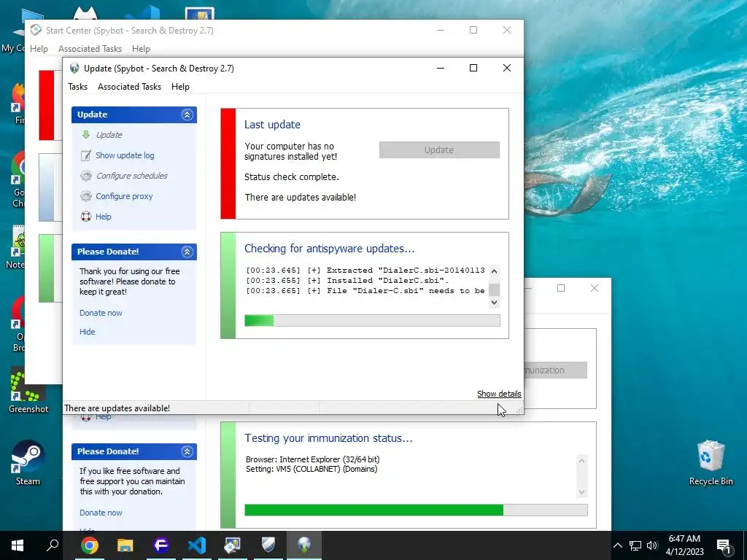
Task: Open the Windows Start menu
Action: pyautogui.click(x=18, y=545)
